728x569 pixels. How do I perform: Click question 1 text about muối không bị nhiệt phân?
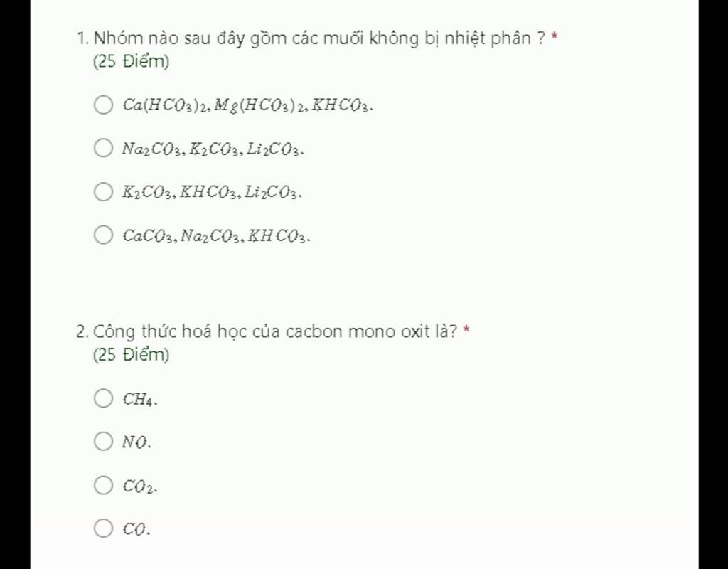point(311,38)
